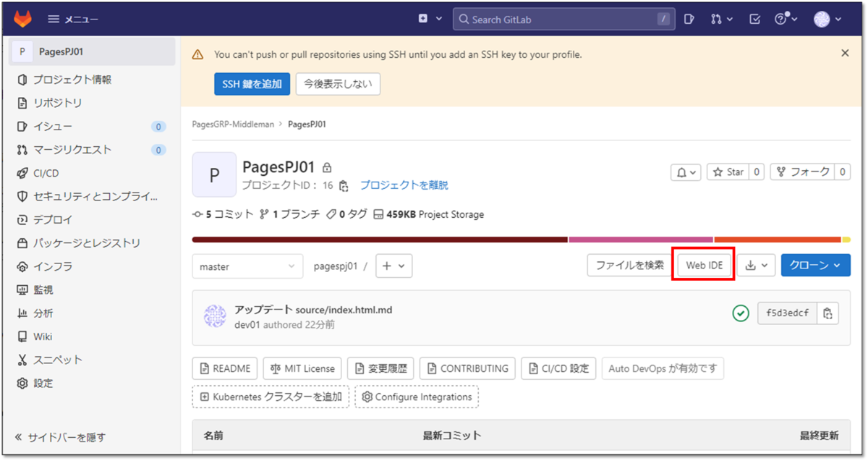Click the orange language bar segment
Image resolution: width=868 pixels, height=461 pixels.
click(x=778, y=240)
